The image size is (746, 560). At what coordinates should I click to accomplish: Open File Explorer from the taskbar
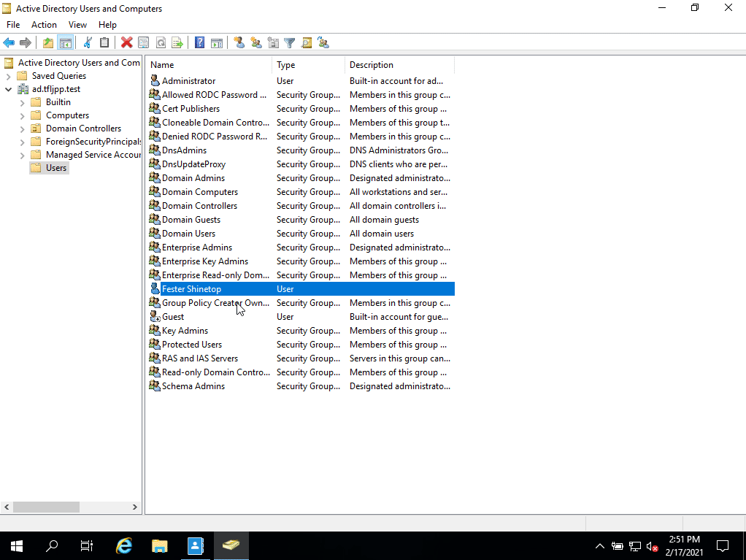click(x=160, y=545)
